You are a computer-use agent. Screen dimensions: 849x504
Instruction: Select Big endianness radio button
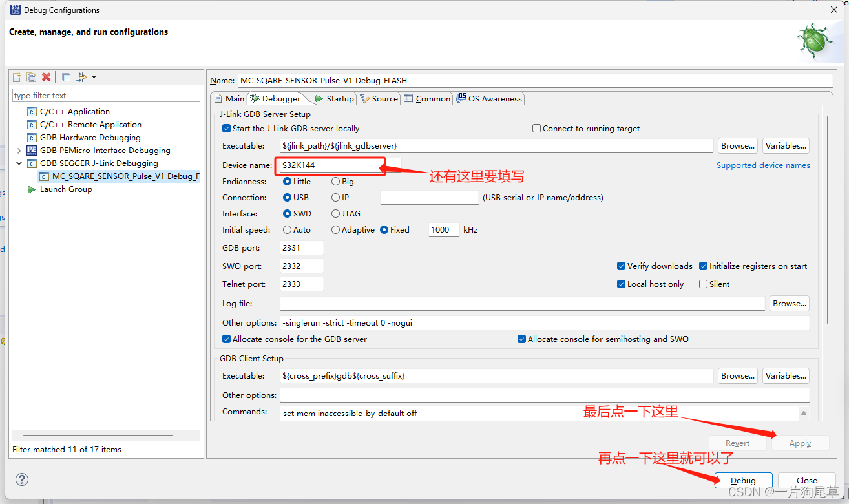pos(336,182)
